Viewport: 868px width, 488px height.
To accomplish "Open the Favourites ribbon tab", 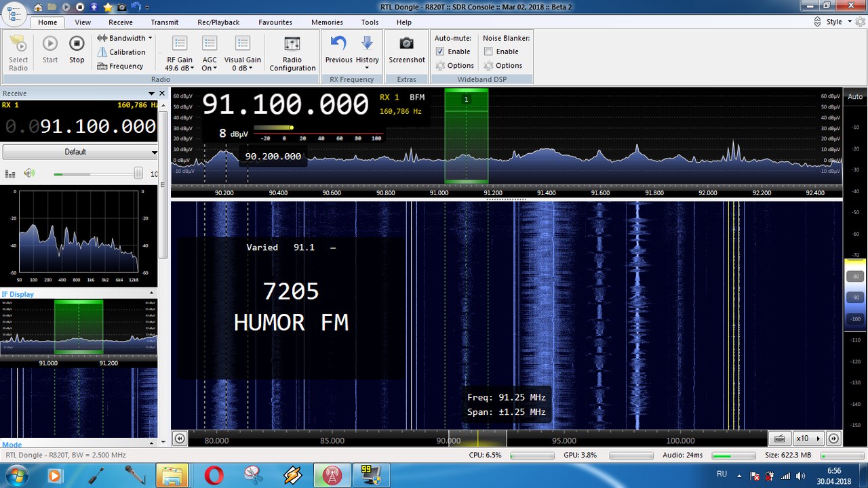I will (275, 22).
